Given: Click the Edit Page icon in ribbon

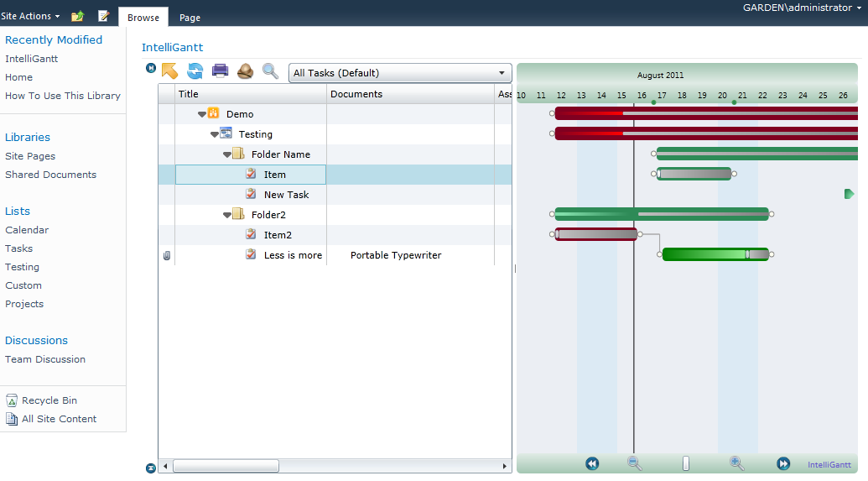Looking at the screenshot, I should point(103,16).
